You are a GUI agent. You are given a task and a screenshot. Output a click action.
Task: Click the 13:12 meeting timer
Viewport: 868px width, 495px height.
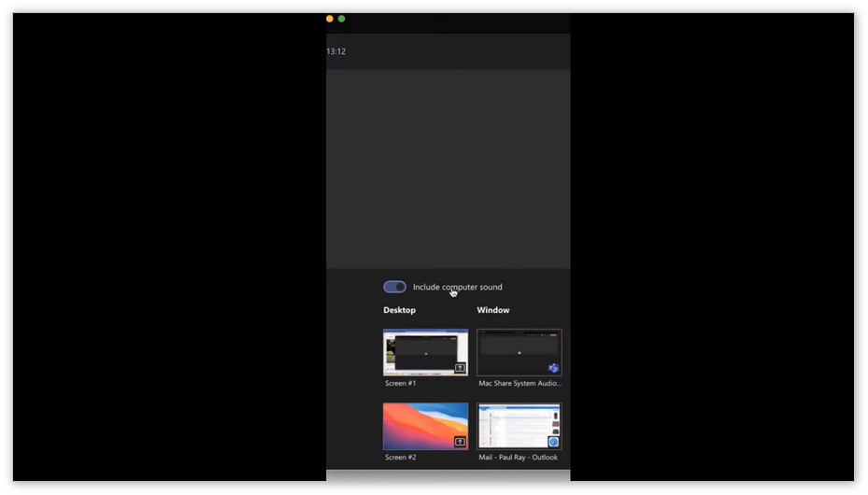click(335, 51)
